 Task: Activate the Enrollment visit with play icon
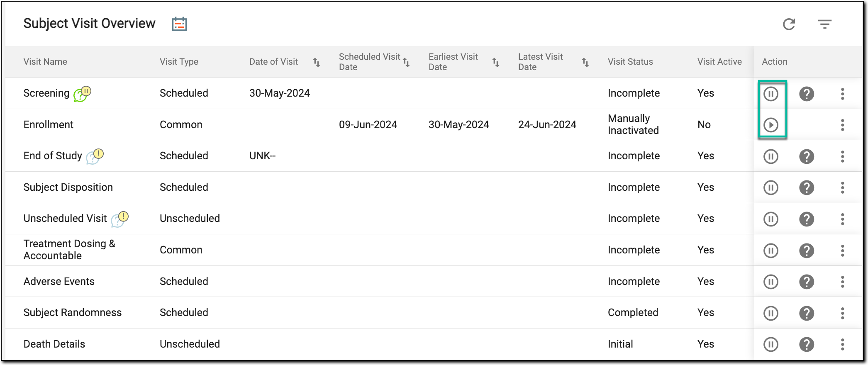771,125
